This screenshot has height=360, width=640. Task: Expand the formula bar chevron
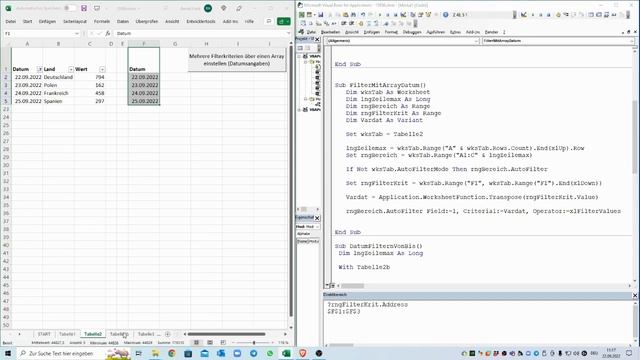coord(289,33)
